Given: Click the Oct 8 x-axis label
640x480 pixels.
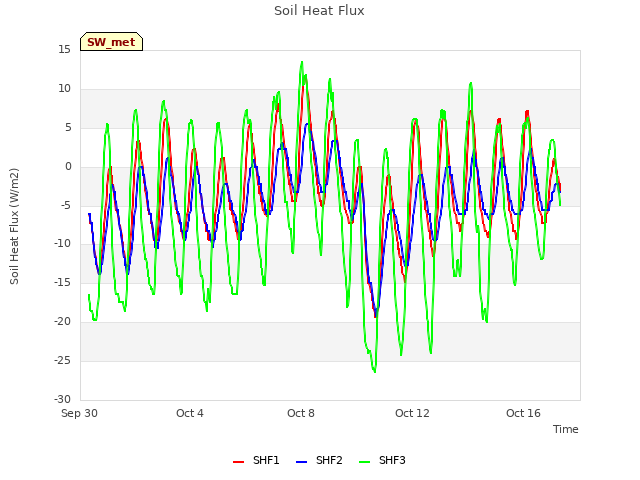Looking at the screenshot, I should (301, 413).
